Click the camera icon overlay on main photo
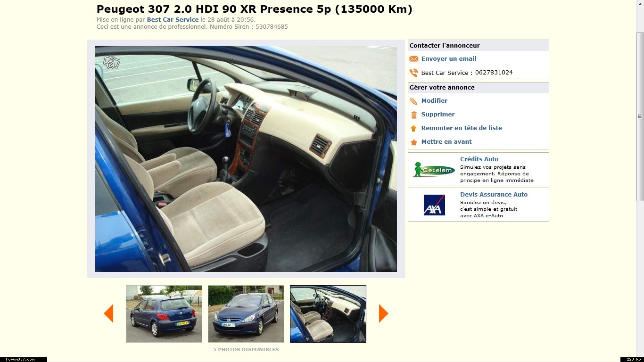This screenshot has height=362, width=644. tap(112, 63)
